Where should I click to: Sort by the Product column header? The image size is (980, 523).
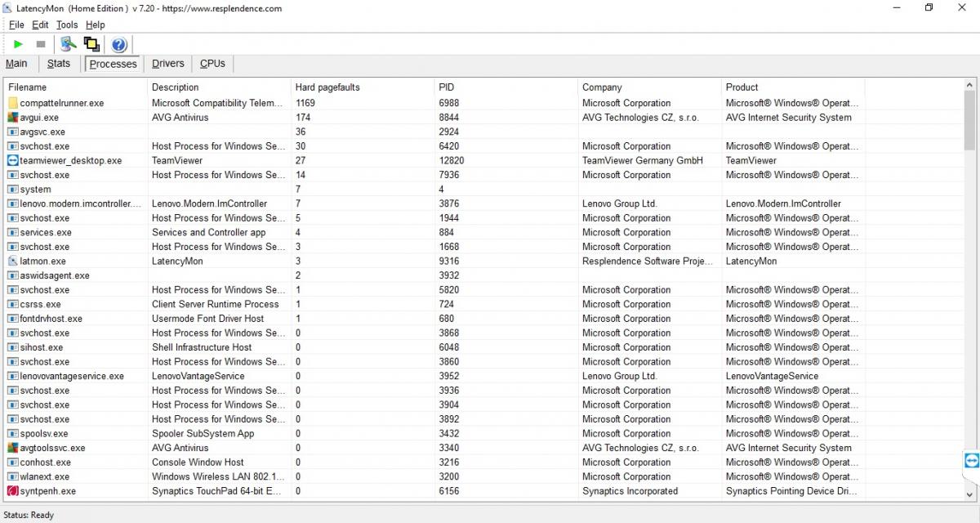click(794, 87)
